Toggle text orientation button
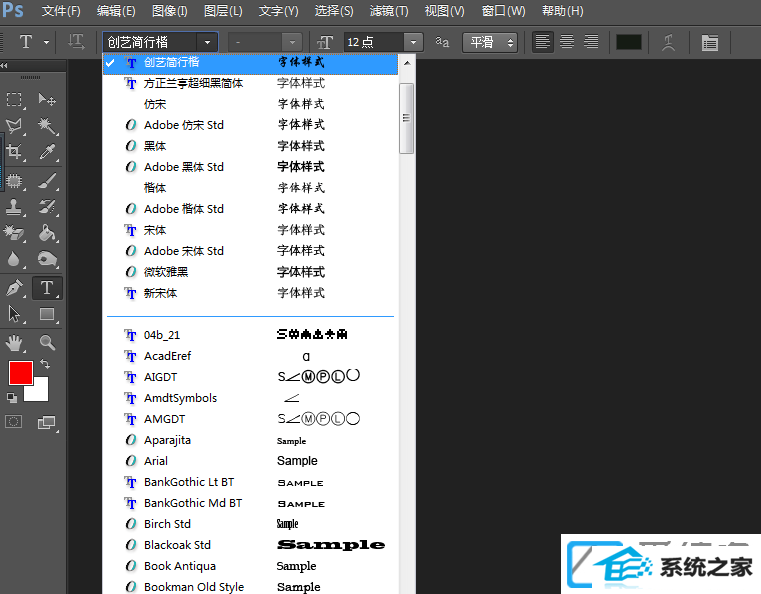Viewport: 761px width, 594px height. pos(76,42)
